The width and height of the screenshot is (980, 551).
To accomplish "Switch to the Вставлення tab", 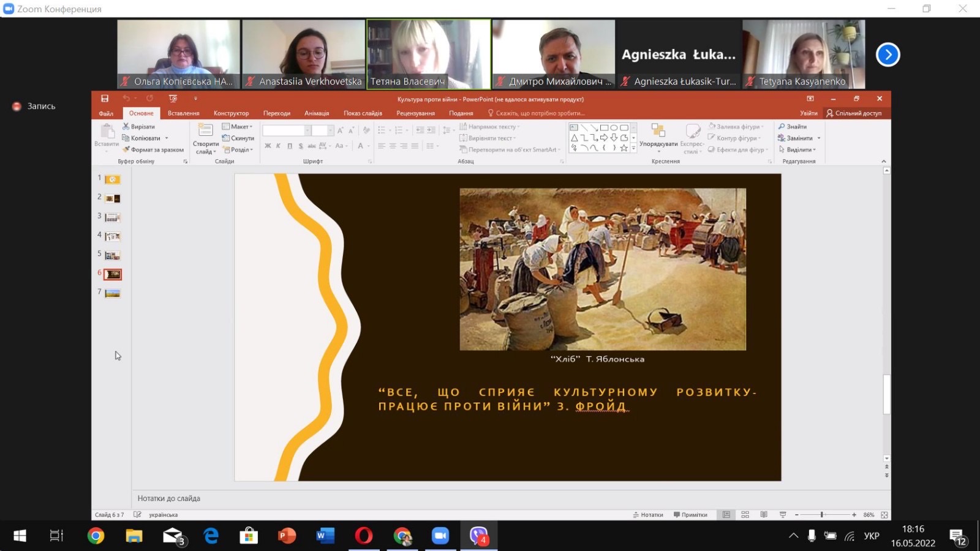I will click(x=184, y=113).
